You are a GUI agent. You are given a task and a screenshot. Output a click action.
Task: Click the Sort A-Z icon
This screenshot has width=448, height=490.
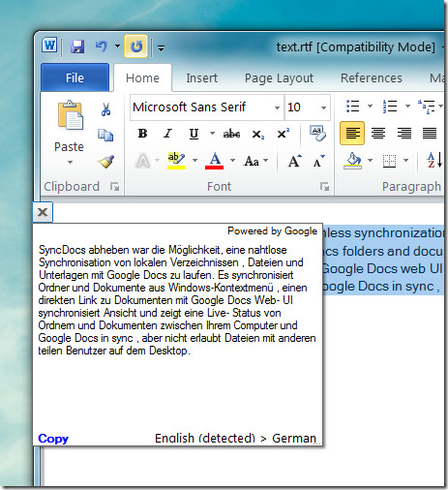434,161
